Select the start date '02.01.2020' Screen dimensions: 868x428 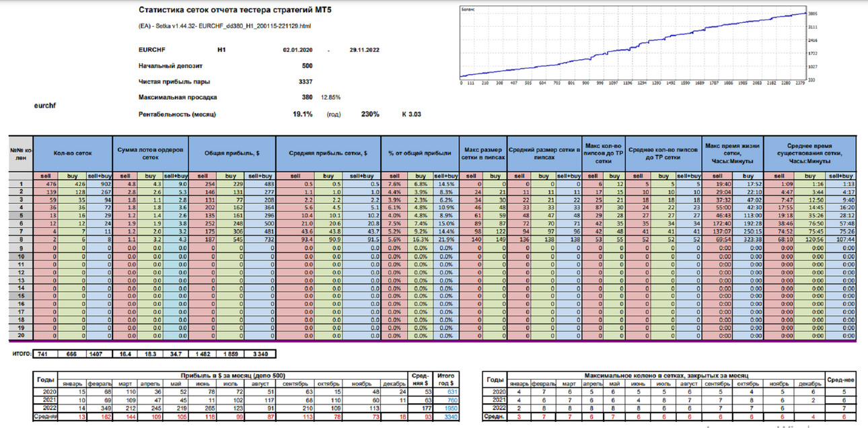298,50
